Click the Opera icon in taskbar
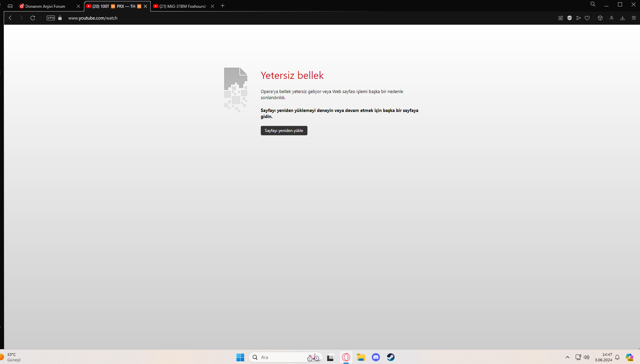The height and width of the screenshot is (364, 640). coord(346,357)
